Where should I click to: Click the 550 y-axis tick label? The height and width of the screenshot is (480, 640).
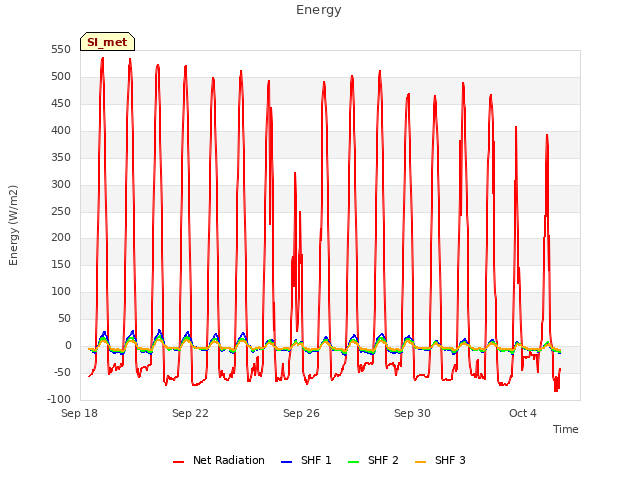(61, 50)
